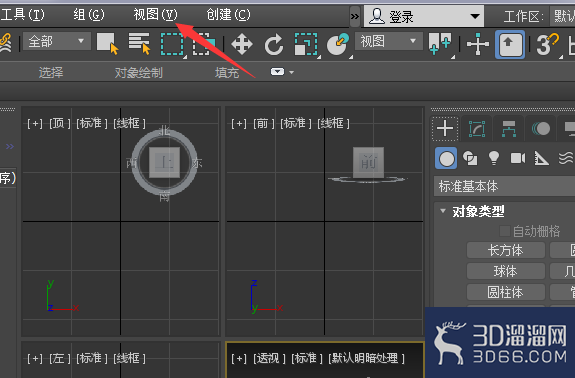Viewport: 575px width, 378px height.
Task: Open Select by Name list tool
Action: tap(139, 44)
